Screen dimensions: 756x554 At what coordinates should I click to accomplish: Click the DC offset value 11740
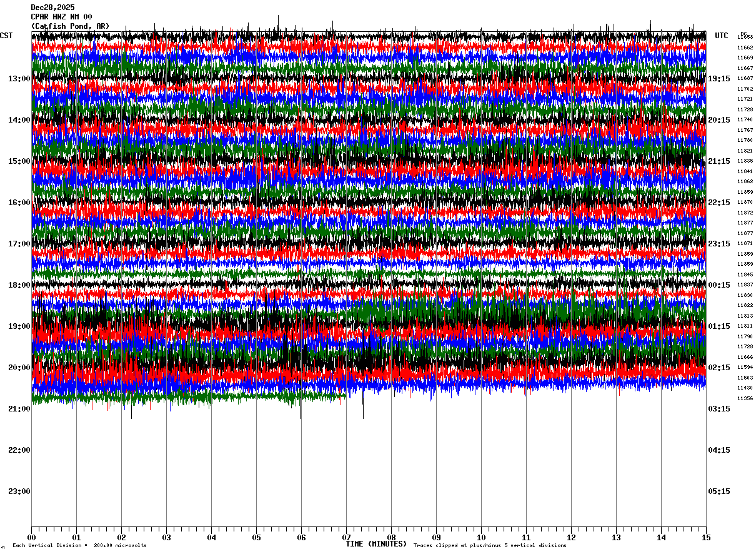745,120
